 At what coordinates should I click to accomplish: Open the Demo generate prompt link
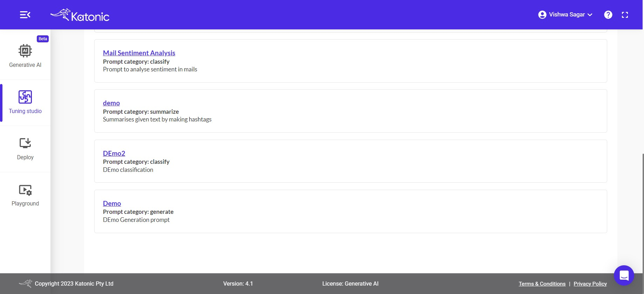(x=112, y=203)
